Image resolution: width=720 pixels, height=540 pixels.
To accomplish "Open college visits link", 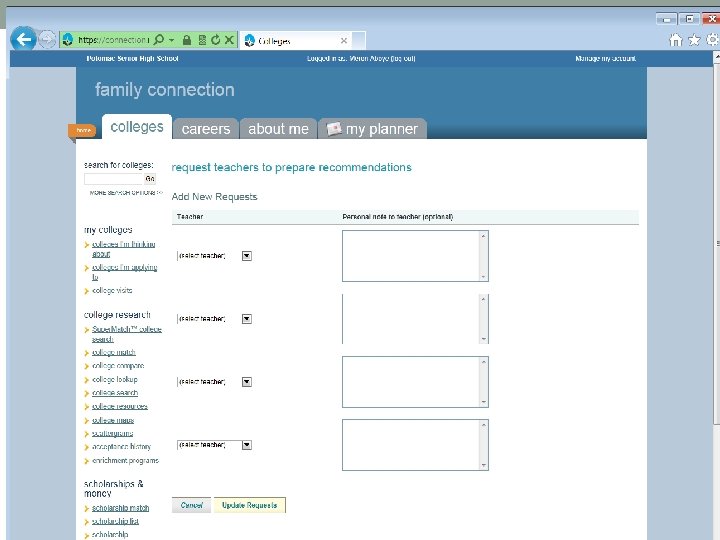I will [x=112, y=291].
